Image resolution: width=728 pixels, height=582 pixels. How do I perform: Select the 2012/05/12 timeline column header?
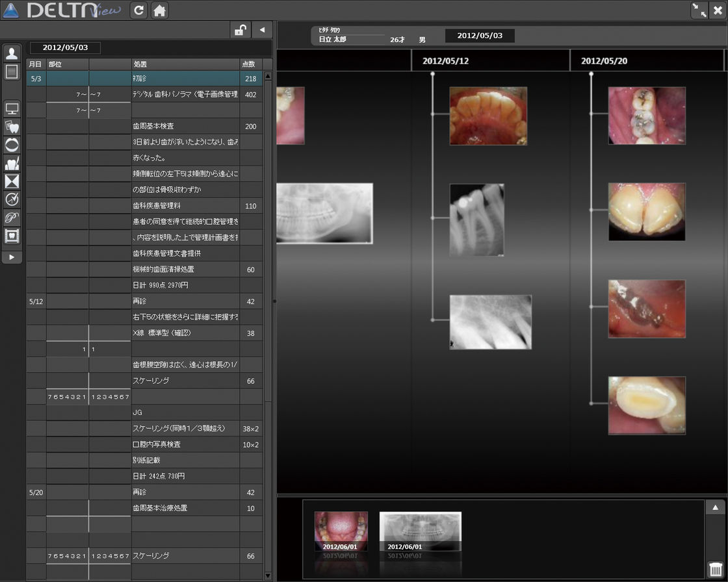pyautogui.click(x=490, y=61)
